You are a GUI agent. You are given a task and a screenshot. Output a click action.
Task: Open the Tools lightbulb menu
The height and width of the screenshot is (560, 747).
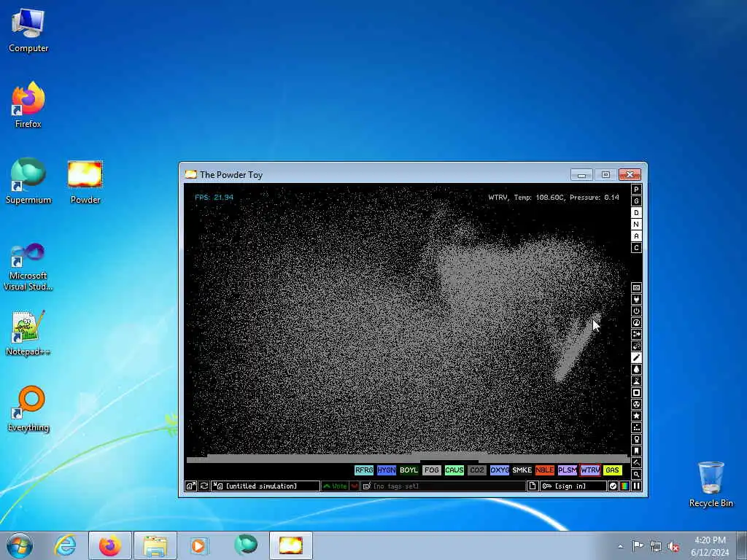point(636,439)
